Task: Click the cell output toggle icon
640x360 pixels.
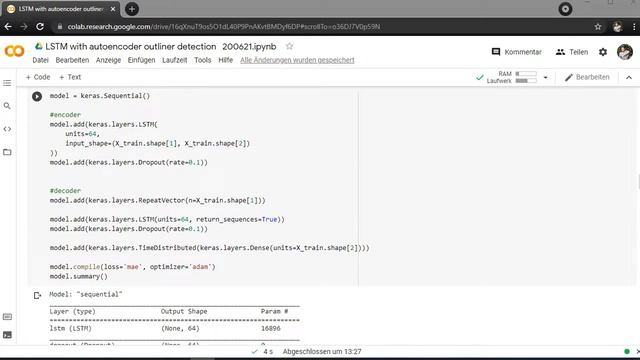Action: 37,295
